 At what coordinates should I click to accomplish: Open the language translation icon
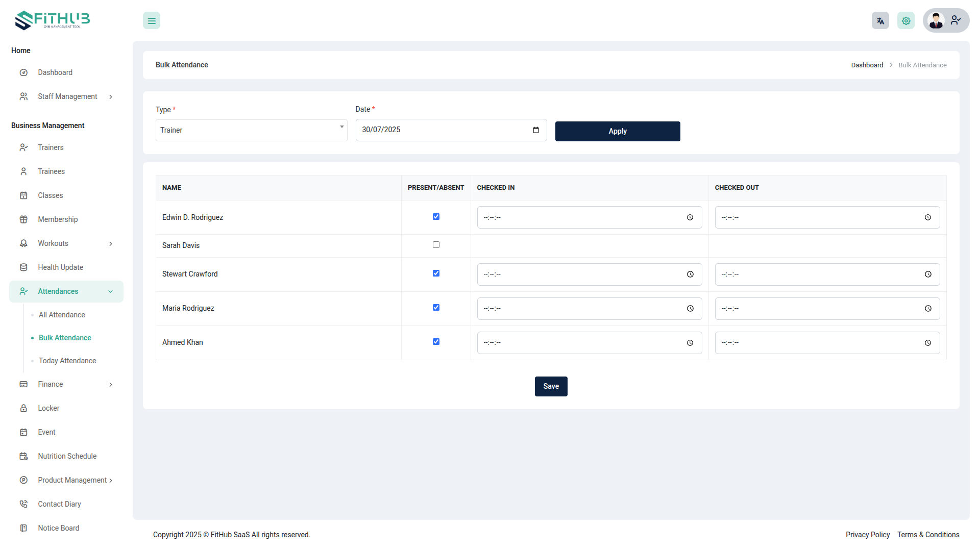(x=880, y=21)
